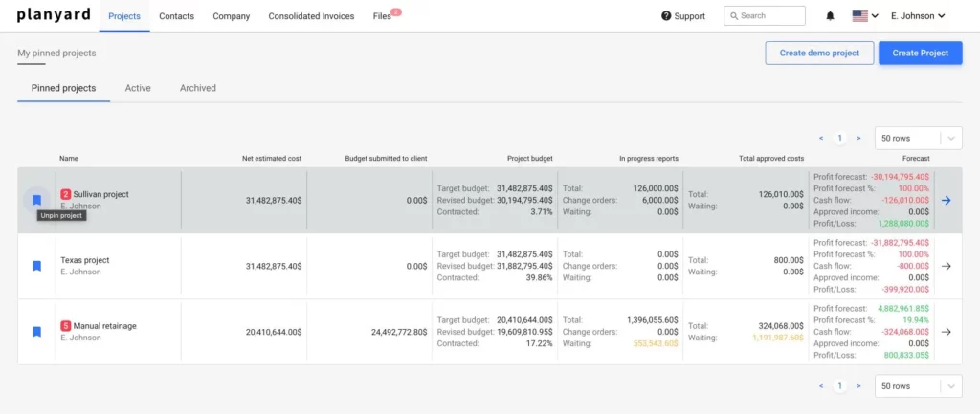Select page 1 in top pagination

(840, 138)
